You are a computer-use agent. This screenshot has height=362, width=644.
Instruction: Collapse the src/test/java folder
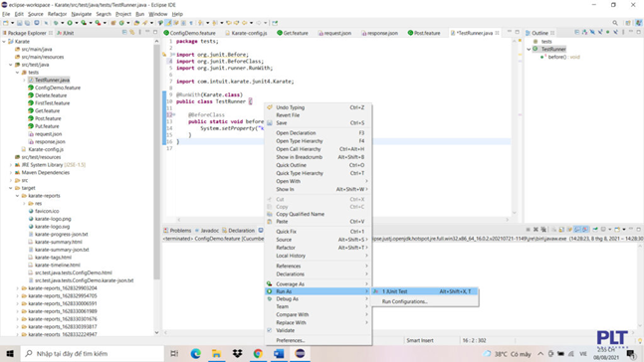pos(11,65)
